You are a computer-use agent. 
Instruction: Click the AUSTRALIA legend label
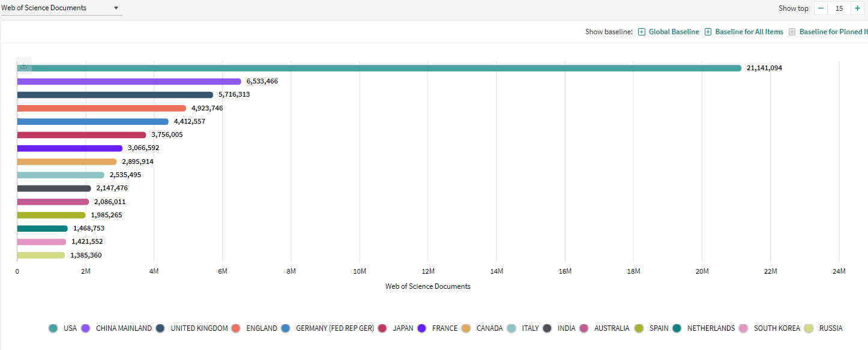[612, 328]
